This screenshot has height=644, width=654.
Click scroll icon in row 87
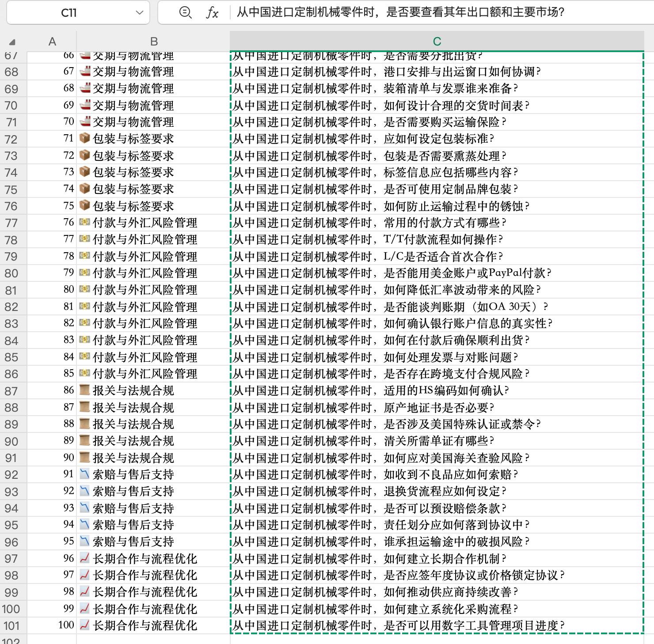pos(85,390)
